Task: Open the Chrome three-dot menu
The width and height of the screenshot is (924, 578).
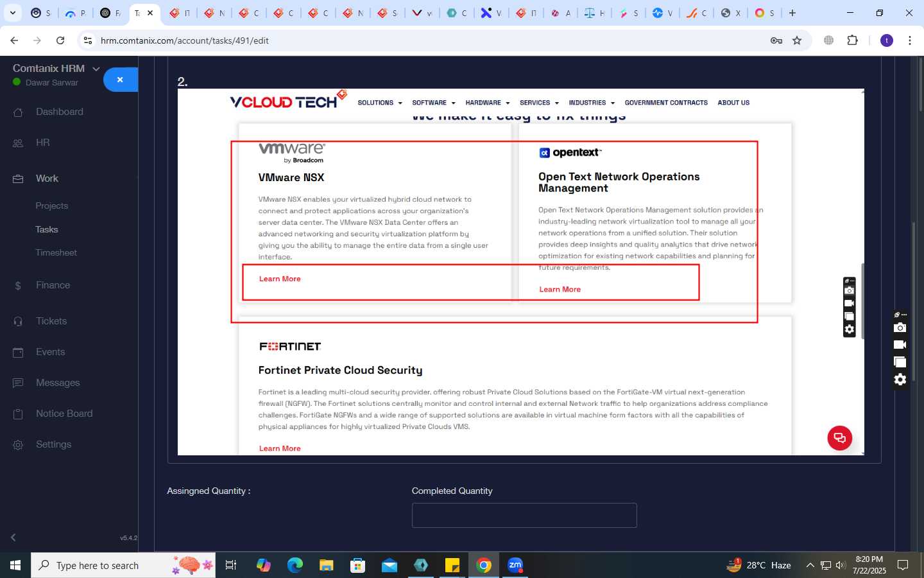Action: [x=910, y=40]
